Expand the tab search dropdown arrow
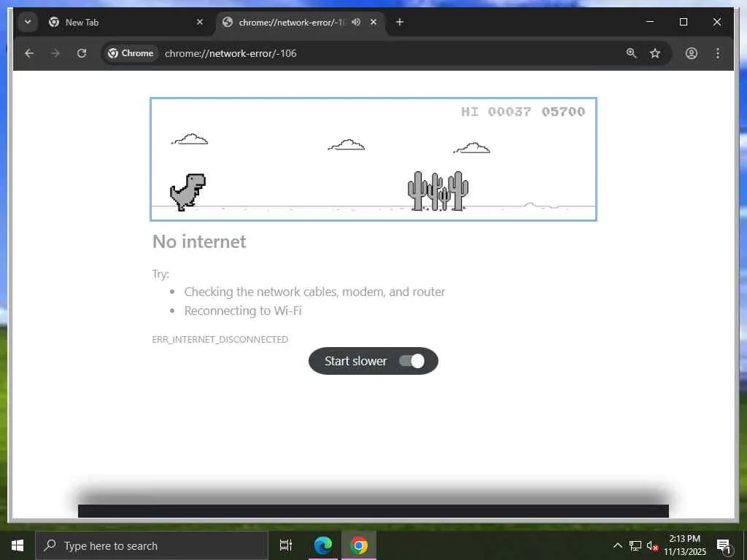 coord(28,22)
